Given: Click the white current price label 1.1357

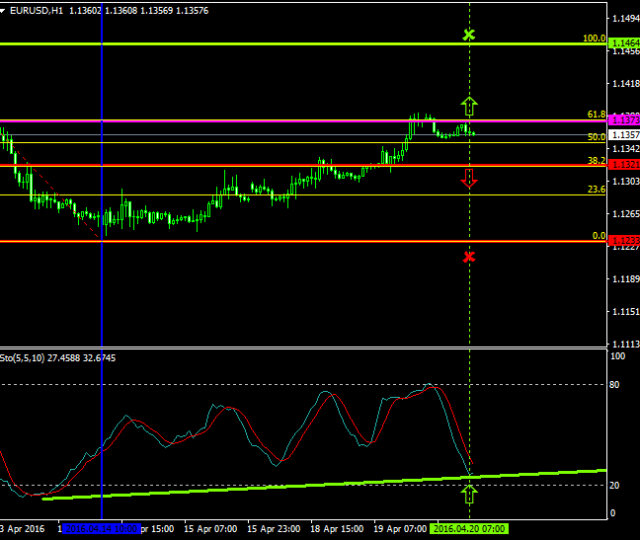Looking at the screenshot, I should (x=625, y=134).
